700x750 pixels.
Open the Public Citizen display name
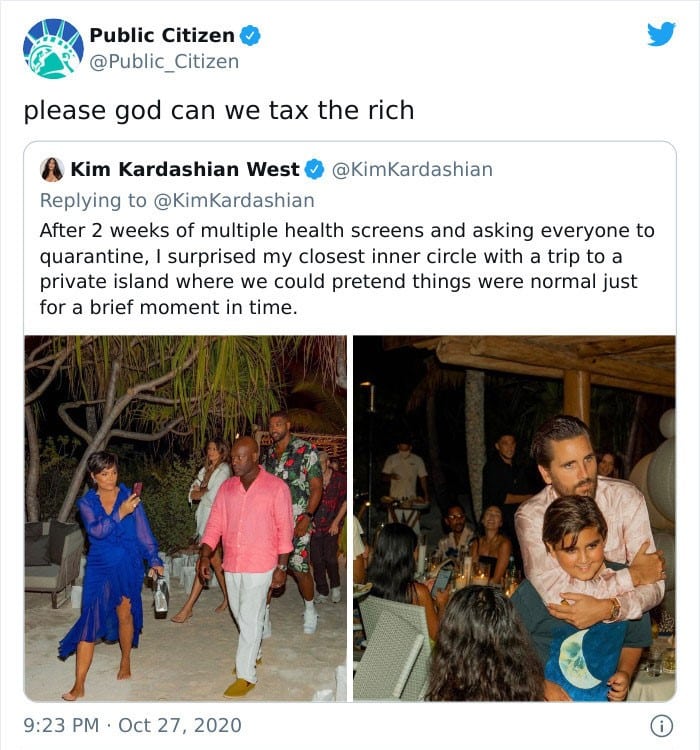162,35
